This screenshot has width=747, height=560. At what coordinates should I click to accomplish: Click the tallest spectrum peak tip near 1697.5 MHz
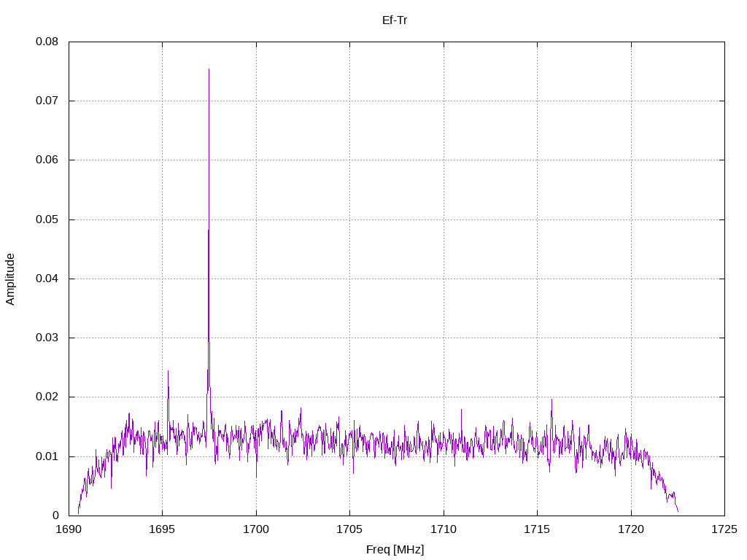[x=209, y=69]
